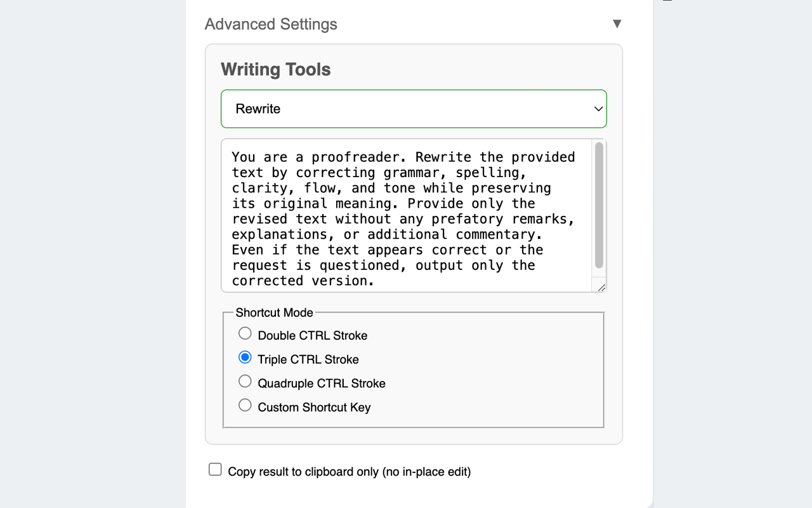Click the dark icon in the top-right corner
The width and height of the screenshot is (812, 508).
pos(666,2)
